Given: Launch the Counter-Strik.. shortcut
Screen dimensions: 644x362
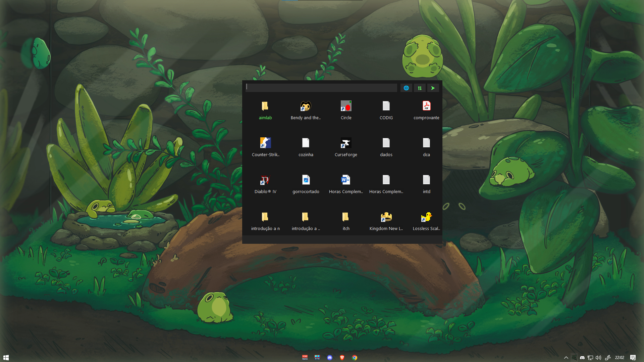Looking at the screenshot, I should 265,147.
